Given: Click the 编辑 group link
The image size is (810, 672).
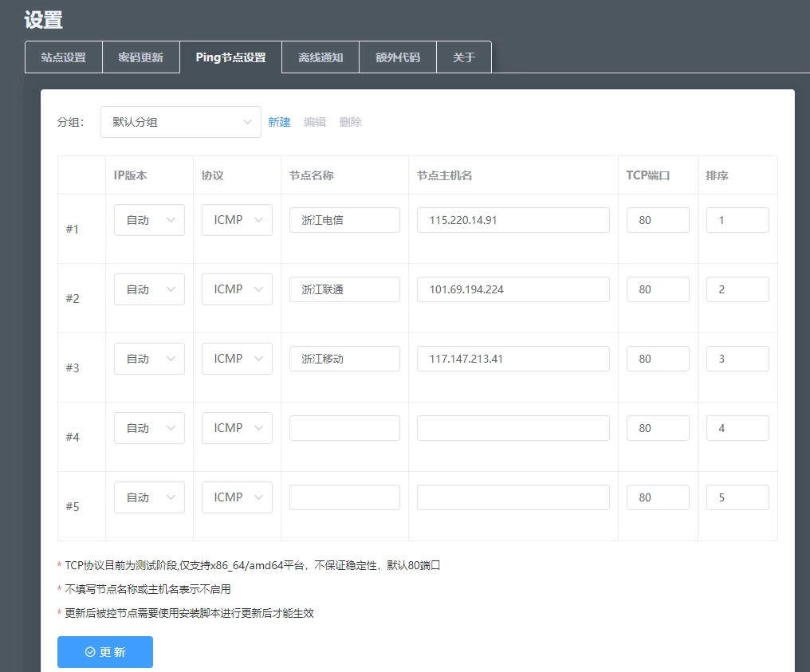Looking at the screenshot, I should (315, 122).
